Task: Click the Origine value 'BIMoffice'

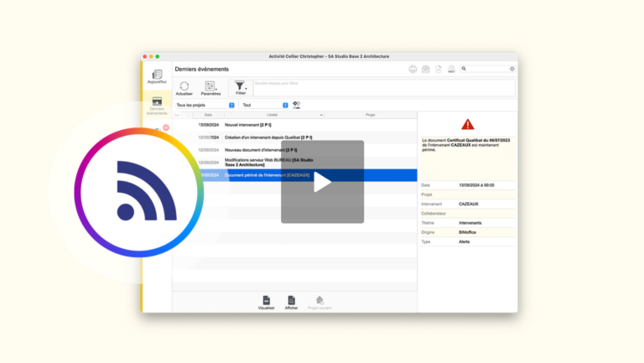Action: (467, 232)
